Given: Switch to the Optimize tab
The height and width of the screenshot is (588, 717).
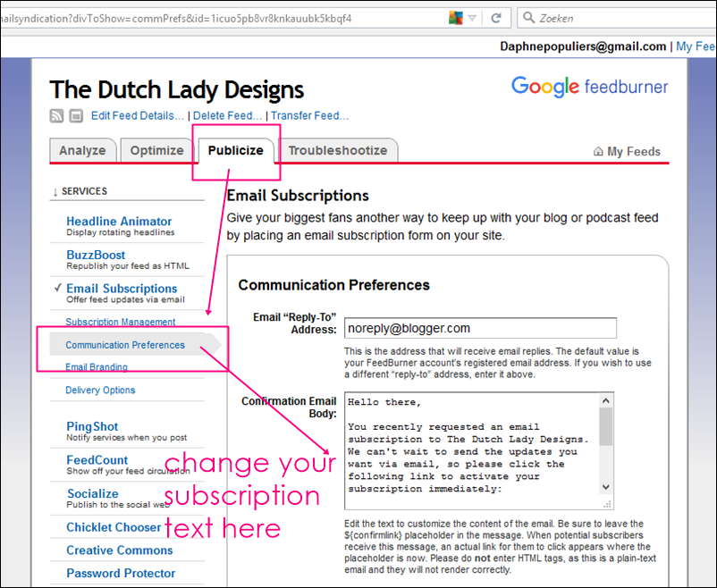Looking at the screenshot, I should pos(156,150).
